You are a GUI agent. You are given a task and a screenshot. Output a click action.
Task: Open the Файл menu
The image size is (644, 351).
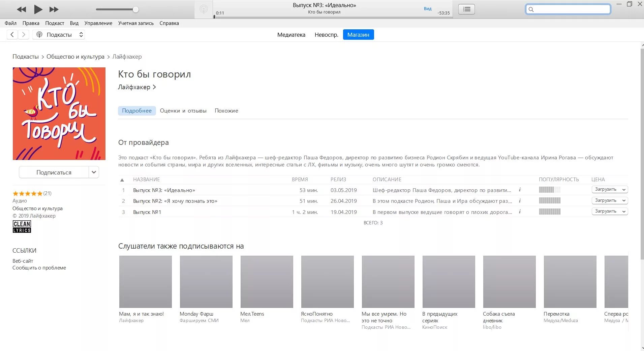point(10,23)
